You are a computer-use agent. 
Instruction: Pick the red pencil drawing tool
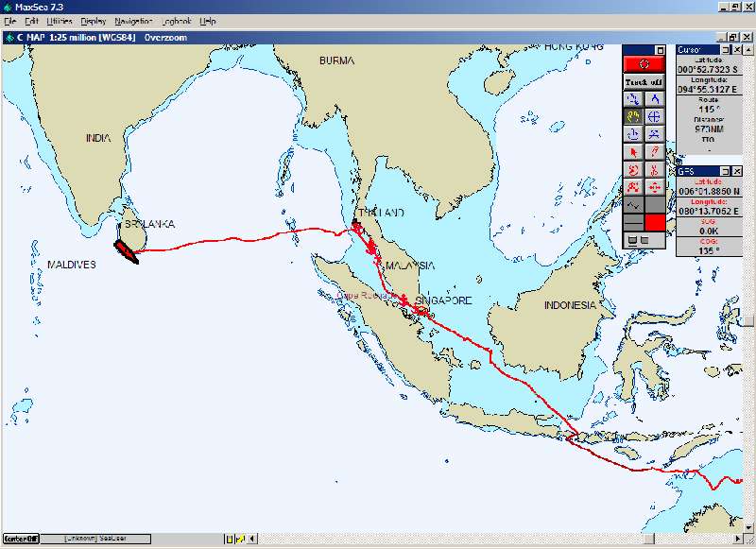654,151
